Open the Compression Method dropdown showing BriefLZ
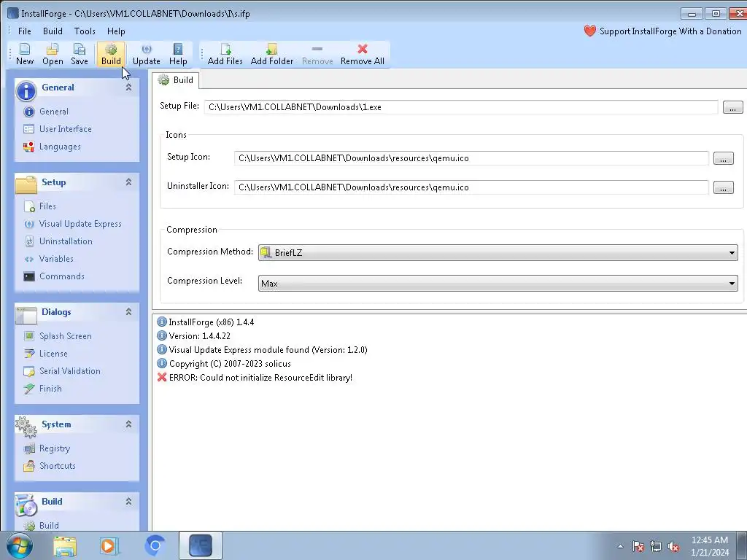This screenshot has width=747, height=560. coord(498,252)
